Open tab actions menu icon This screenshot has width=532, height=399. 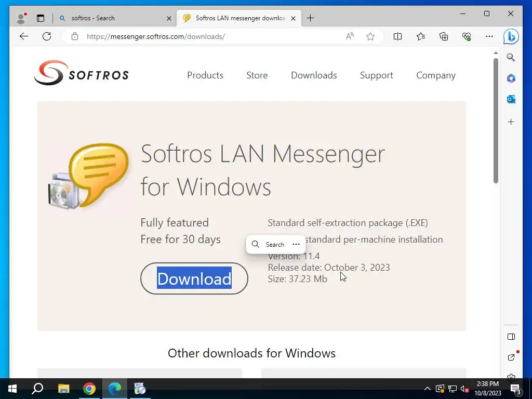pyautogui.click(x=41, y=18)
